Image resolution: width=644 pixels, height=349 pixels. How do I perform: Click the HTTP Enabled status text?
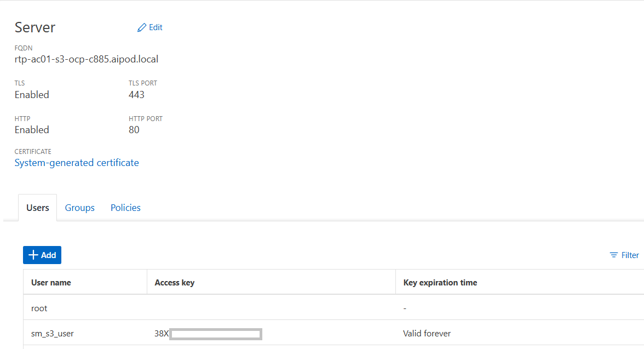point(32,129)
